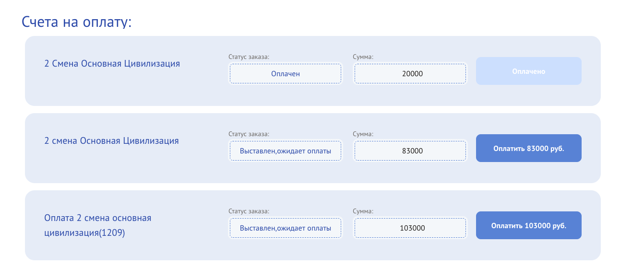Click "Статус заказа:" label above "Оплачен"
Screen dimensions: 644x267
[x=249, y=57]
